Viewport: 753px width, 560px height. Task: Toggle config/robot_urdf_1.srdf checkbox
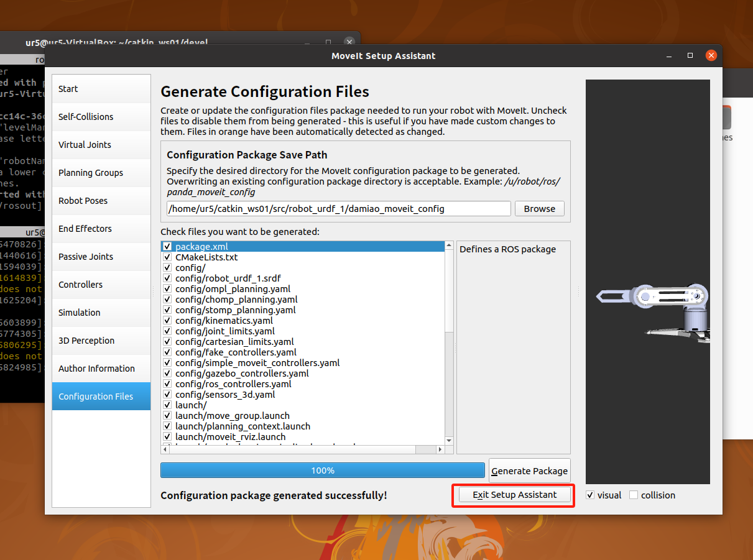coord(167,278)
